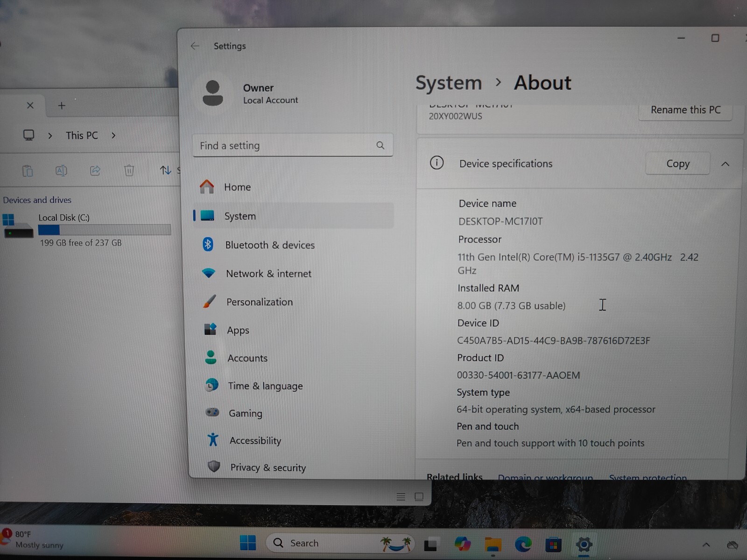747x560 pixels.
Task: Open the weather widget showing 80°F
Action: pyautogui.click(x=33, y=539)
